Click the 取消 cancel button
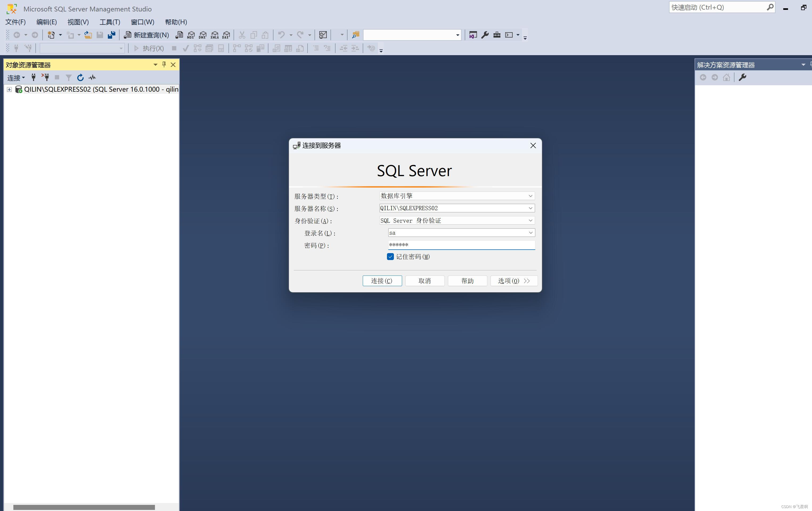812x511 pixels. tap(425, 281)
